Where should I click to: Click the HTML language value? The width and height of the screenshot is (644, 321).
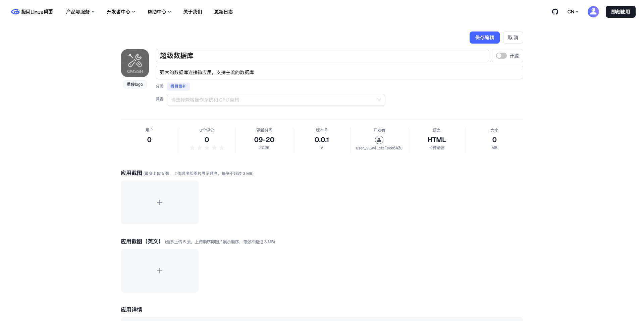coord(437,140)
